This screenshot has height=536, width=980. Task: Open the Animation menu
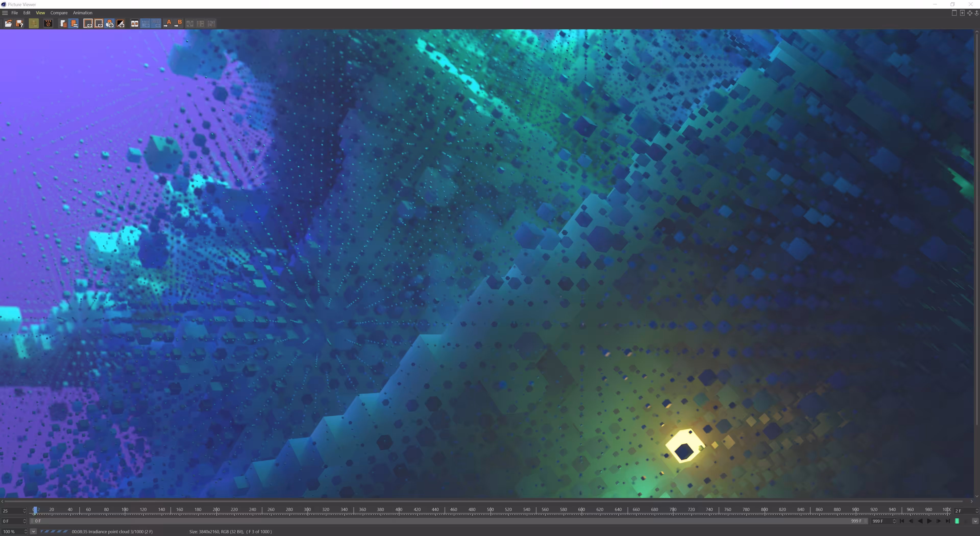coord(82,13)
